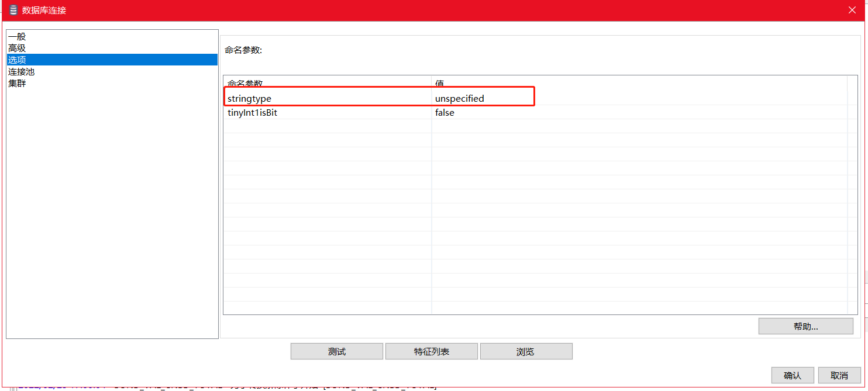Click the 浏览 browse button
Viewport: 868px width, 391px height.
[x=526, y=351]
